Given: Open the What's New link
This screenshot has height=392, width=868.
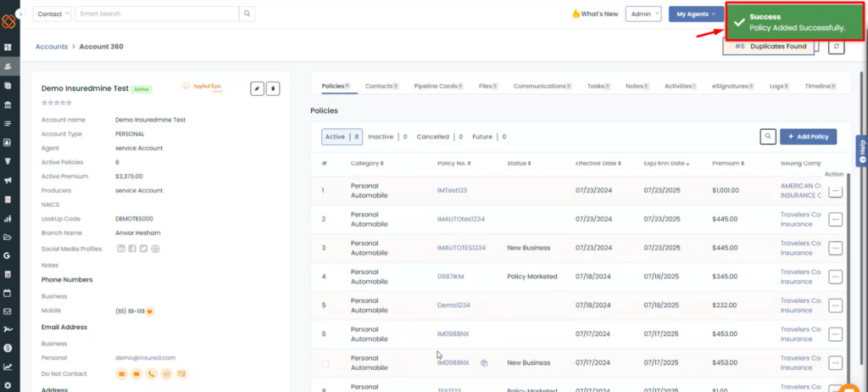Looking at the screenshot, I should (595, 14).
